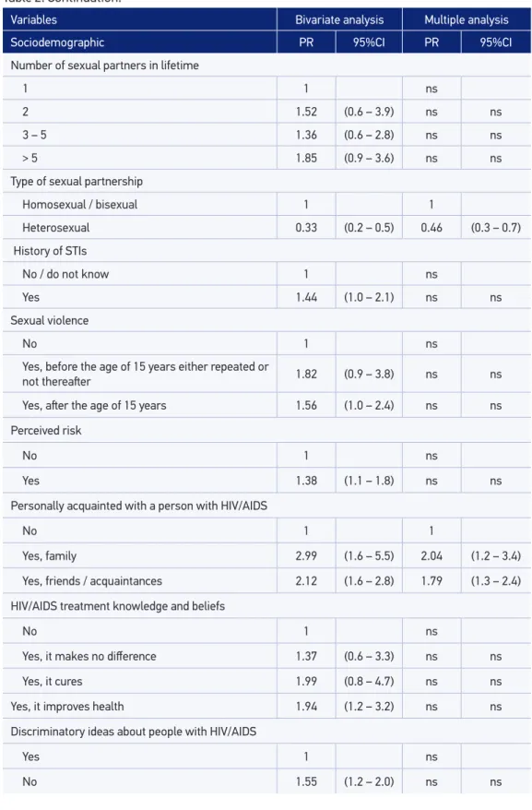Select the Perceived risk heading

46,430
